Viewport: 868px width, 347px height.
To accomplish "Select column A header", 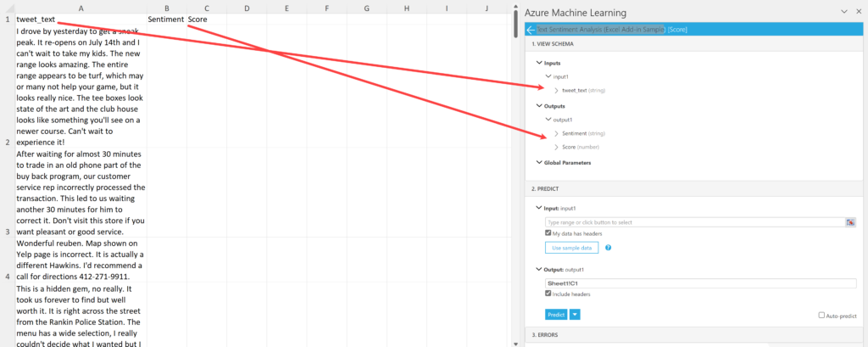I will pos(81,8).
